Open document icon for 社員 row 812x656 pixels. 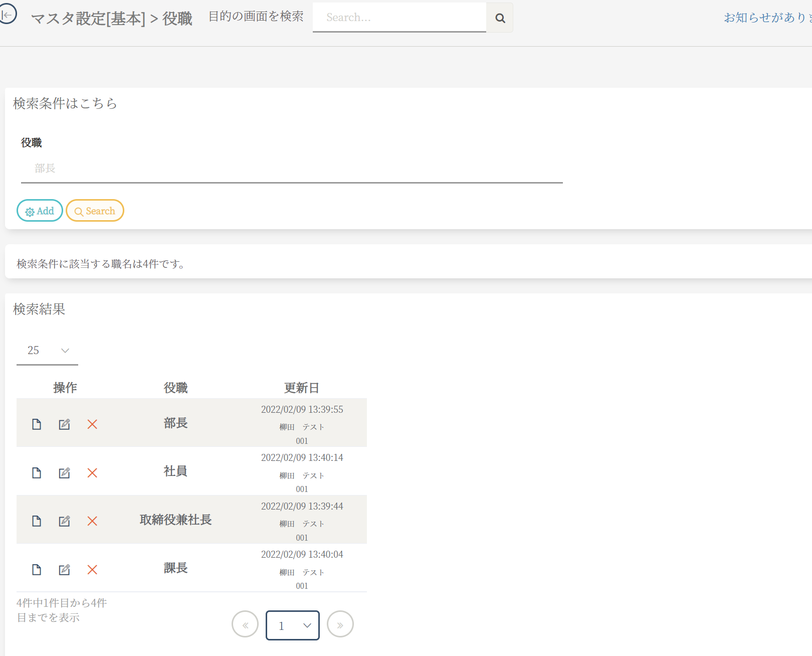click(37, 473)
